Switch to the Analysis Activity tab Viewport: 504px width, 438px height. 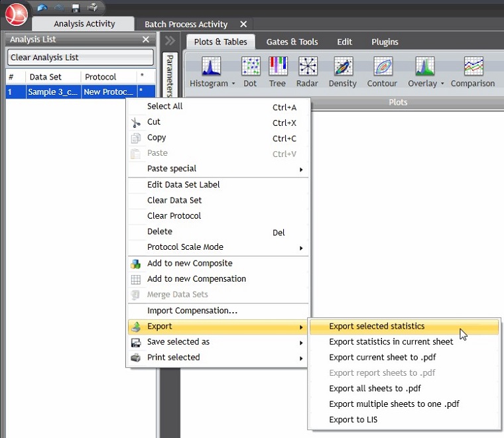[84, 24]
